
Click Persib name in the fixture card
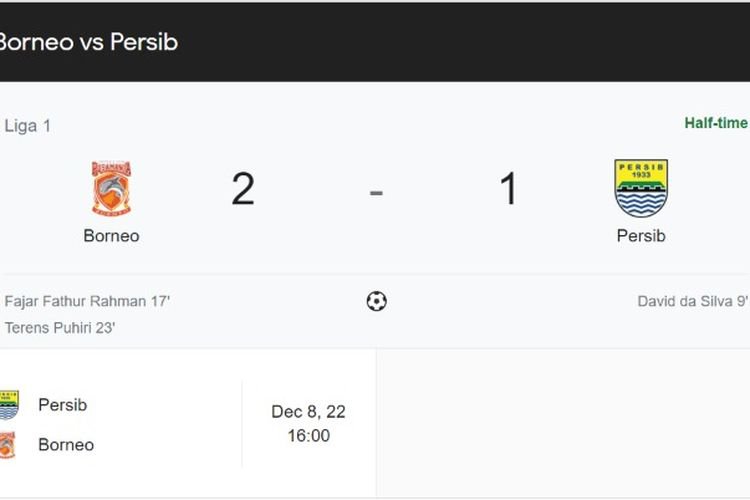pos(62,405)
